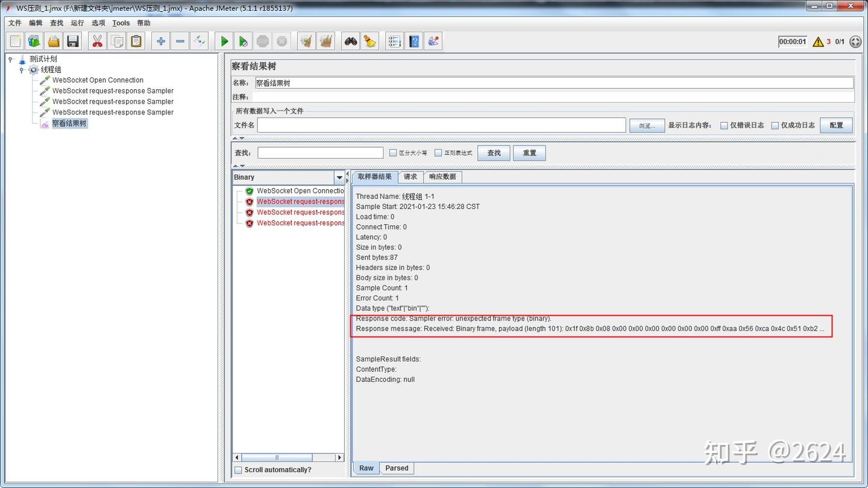Select the 线程组 thread group node
Screen dimensions: 868x488
coord(51,70)
